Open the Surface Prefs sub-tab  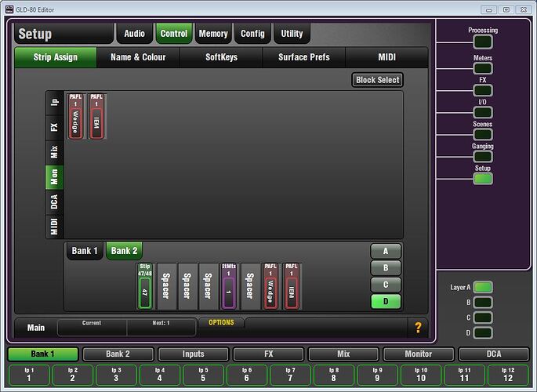(x=304, y=57)
